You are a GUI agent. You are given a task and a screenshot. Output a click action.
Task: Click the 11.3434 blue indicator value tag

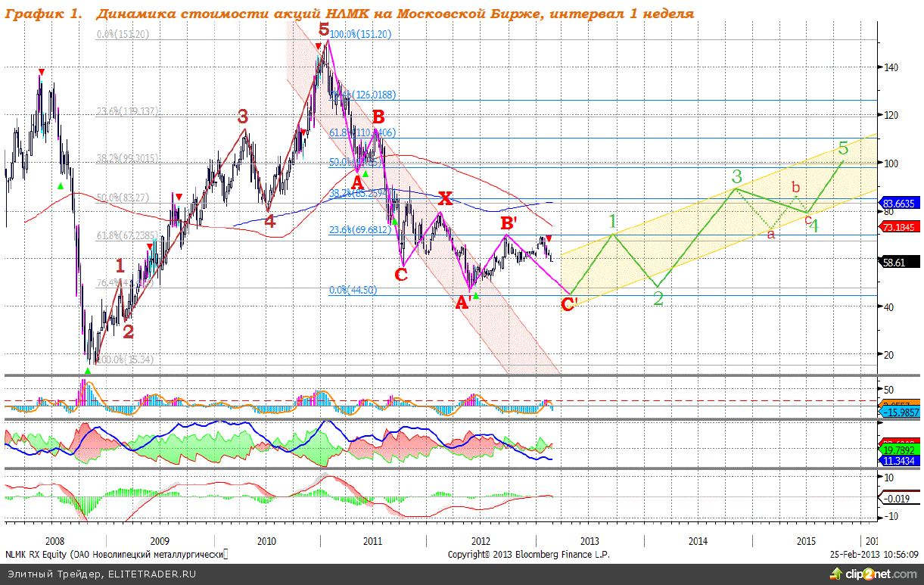click(x=901, y=460)
